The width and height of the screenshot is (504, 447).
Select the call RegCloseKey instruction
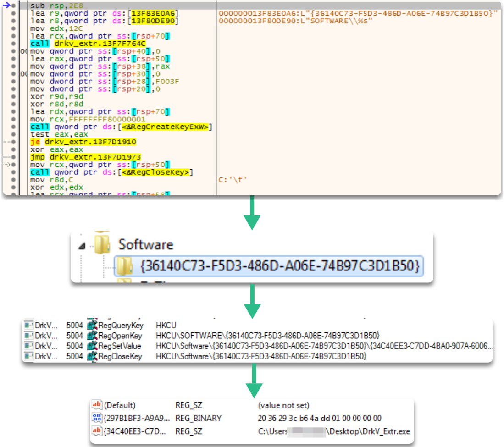[111, 172]
